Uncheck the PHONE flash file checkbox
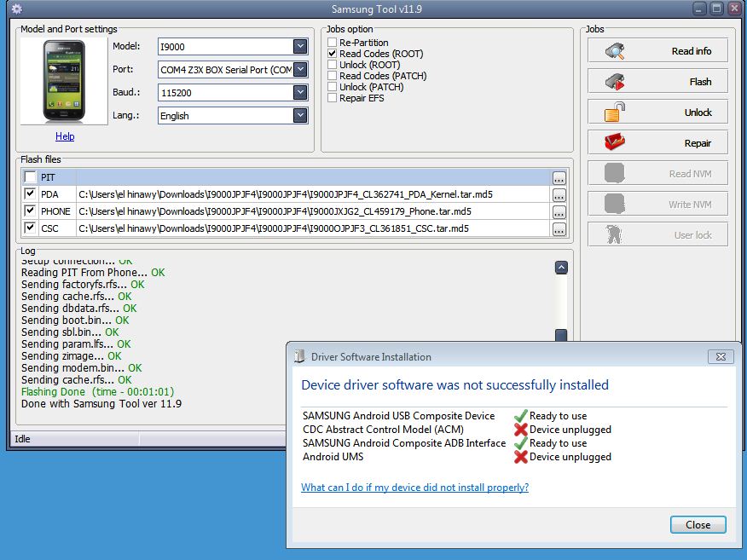Viewport: 747px width, 560px height. point(30,211)
